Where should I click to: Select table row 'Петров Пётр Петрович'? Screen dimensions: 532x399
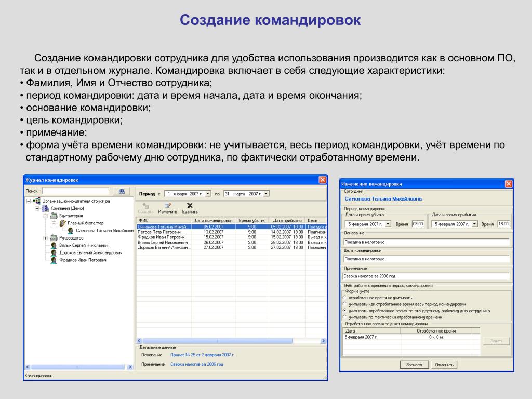(231, 232)
